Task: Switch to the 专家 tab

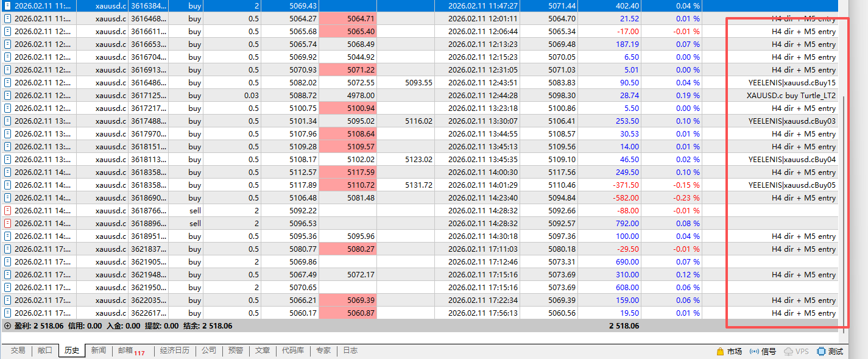Action: pos(323,350)
